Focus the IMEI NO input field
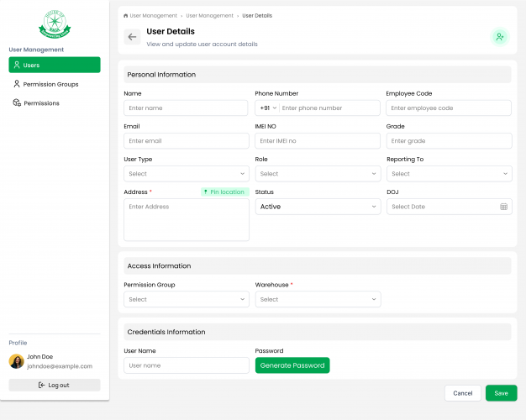The image size is (526, 420). point(318,141)
